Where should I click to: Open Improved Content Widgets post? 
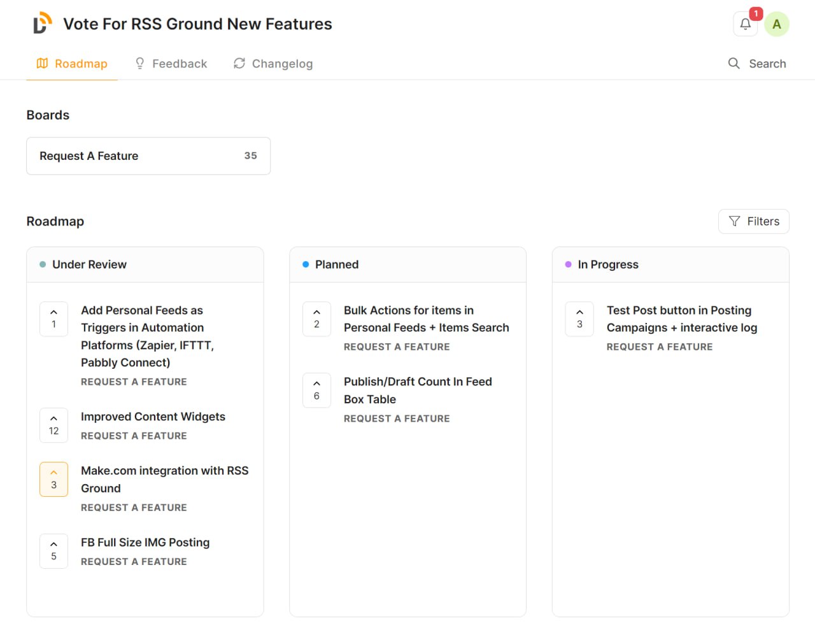(x=153, y=417)
